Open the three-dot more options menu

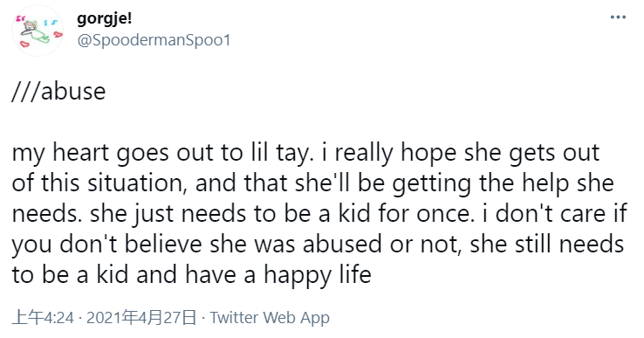pyautogui.click(x=618, y=17)
